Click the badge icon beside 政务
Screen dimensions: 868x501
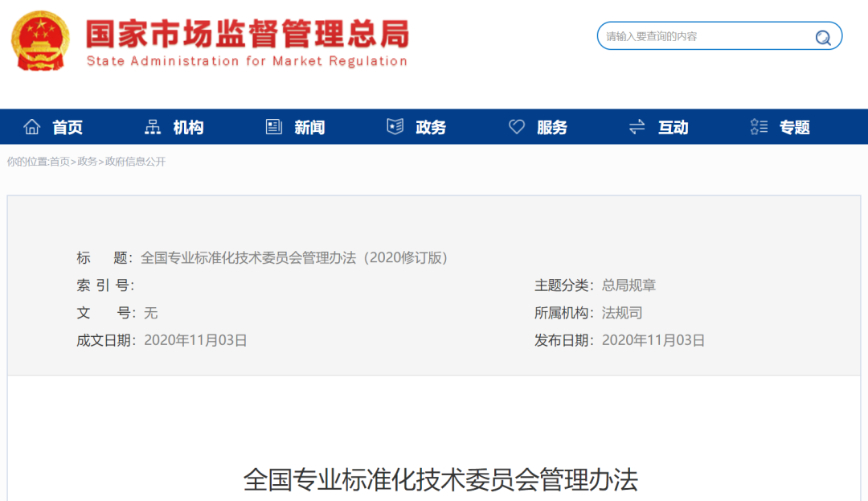(395, 127)
